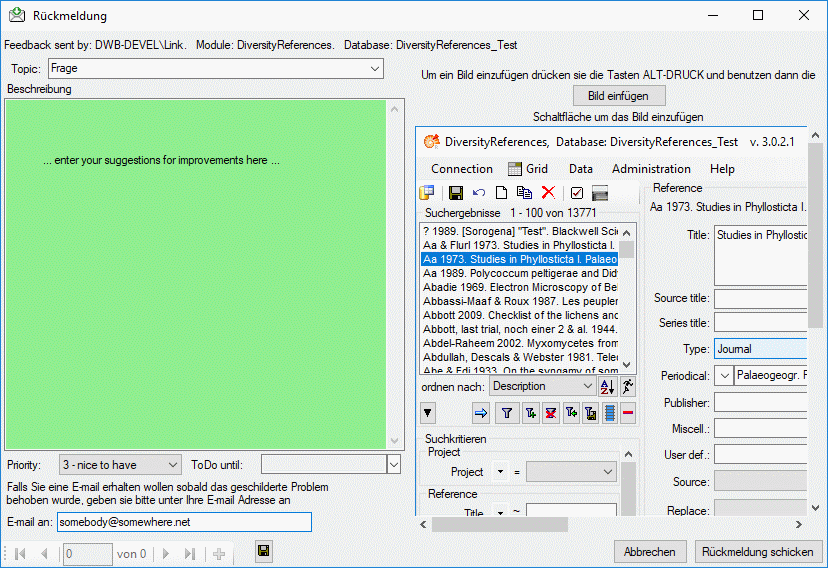828x568 pixels.
Task: Click the DiversityReferences app logo icon
Action: [431, 141]
